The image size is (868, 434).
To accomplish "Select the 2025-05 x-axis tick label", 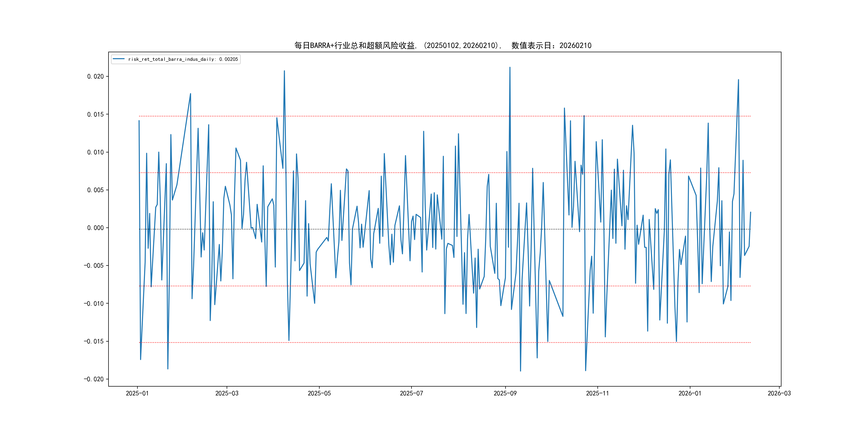I will tap(319, 393).
